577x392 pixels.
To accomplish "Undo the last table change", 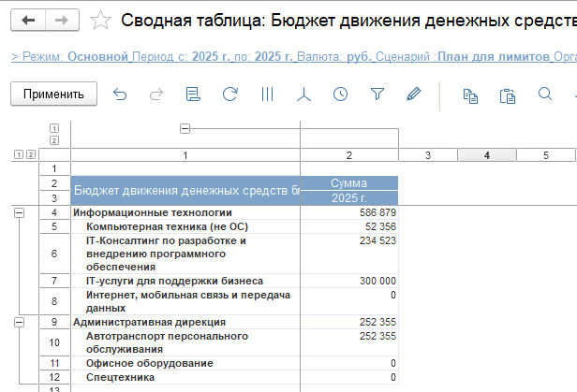I will coord(119,94).
